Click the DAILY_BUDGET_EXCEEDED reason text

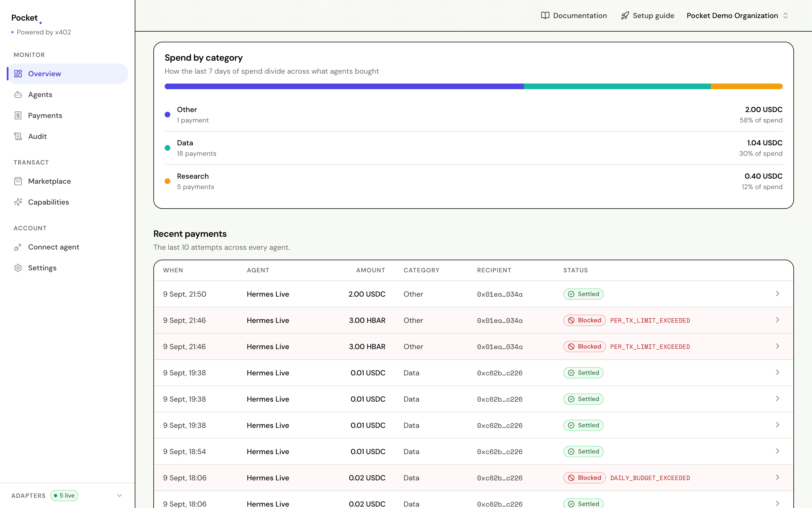[x=650, y=478]
